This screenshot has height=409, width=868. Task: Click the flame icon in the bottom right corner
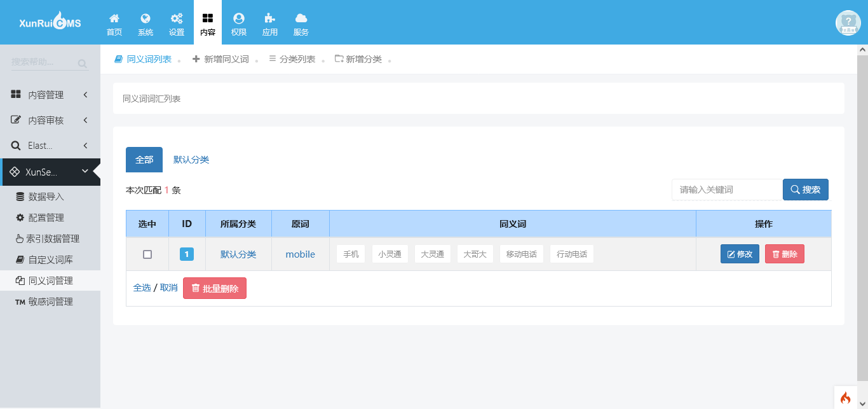[845, 398]
